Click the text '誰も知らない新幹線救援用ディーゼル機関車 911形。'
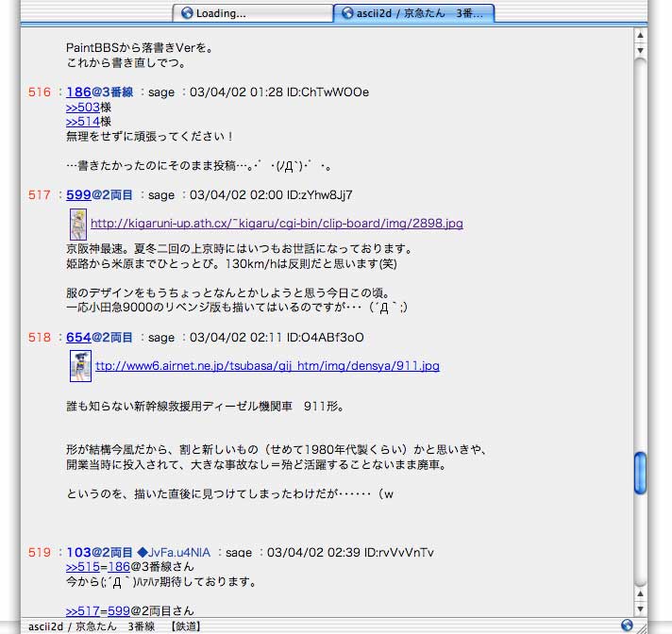The height and width of the screenshot is (634, 672). (x=205, y=406)
